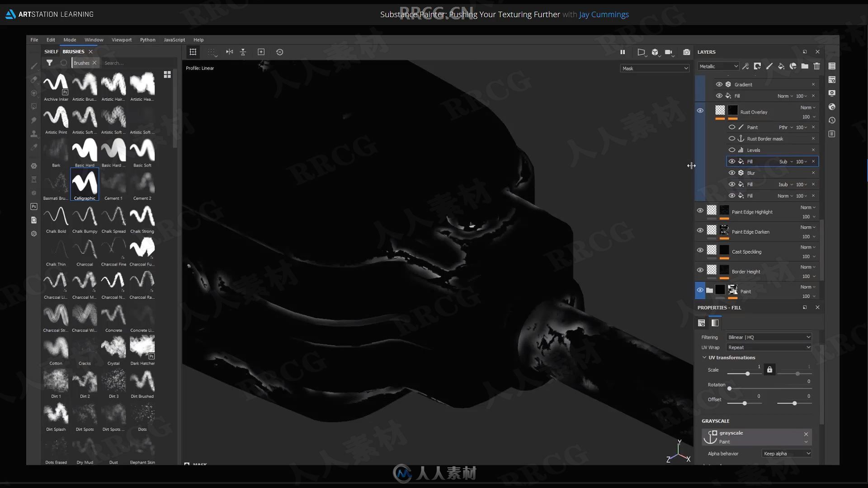The height and width of the screenshot is (488, 868).
Task: Open the camera video icon dropdown
Action: [x=669, y=52]
